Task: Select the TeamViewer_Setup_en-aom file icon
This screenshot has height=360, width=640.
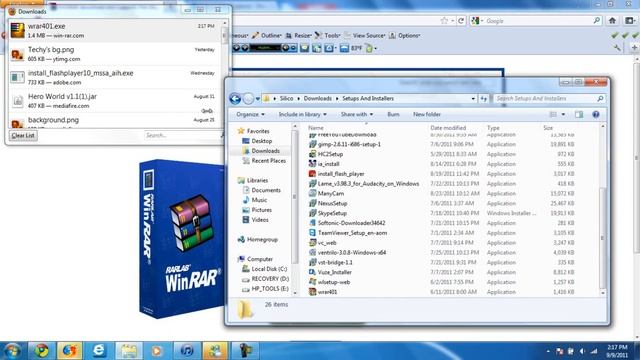Action: (312, 233)
